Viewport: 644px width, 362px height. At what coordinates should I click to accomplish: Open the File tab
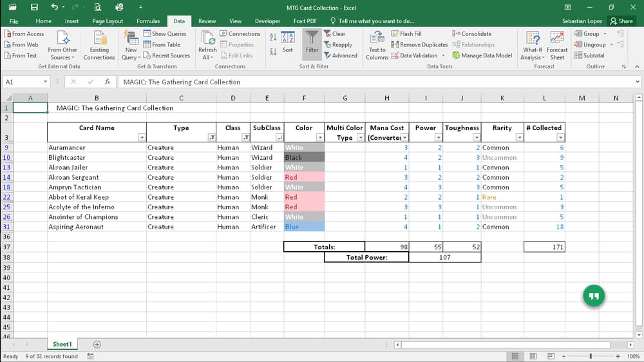click(x=14, y=21)
